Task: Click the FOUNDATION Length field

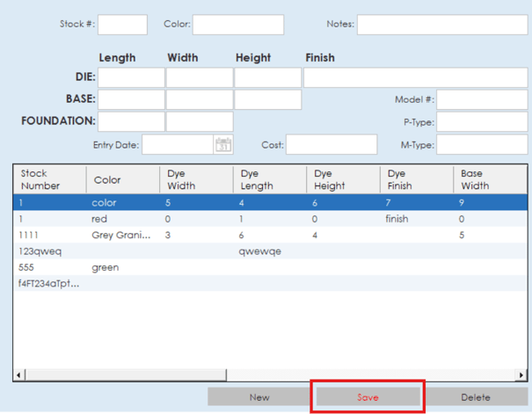Action: pyautogui.click(x=131, y=122)
